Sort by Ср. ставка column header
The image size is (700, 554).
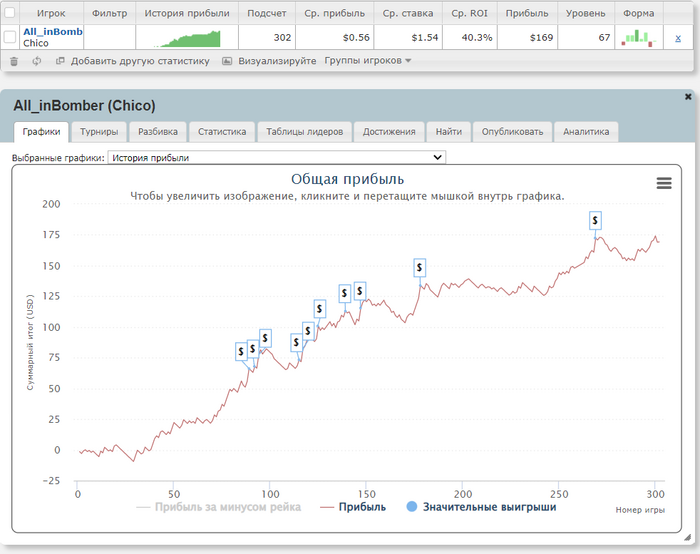pyautogui.click(x=408, y=13)
